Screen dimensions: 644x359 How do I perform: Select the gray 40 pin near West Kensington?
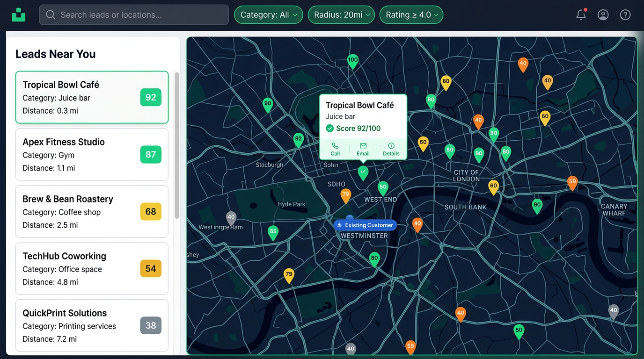[x=231, y=218]
